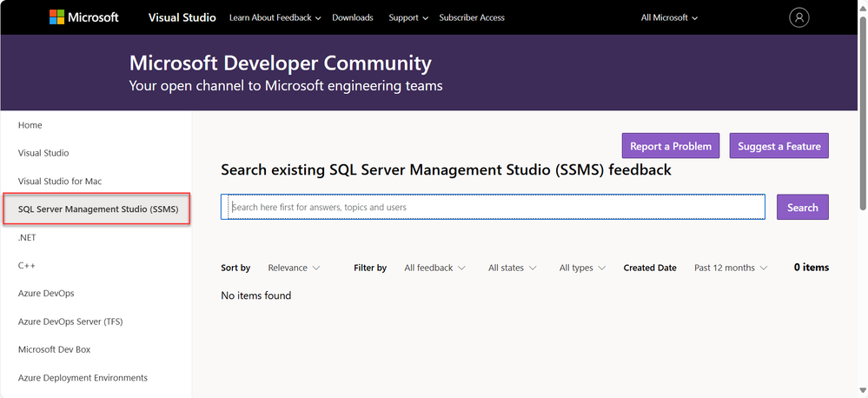Screen dimensions: 868x398
Task: Click the Microsoft logo
Action: 83,17
